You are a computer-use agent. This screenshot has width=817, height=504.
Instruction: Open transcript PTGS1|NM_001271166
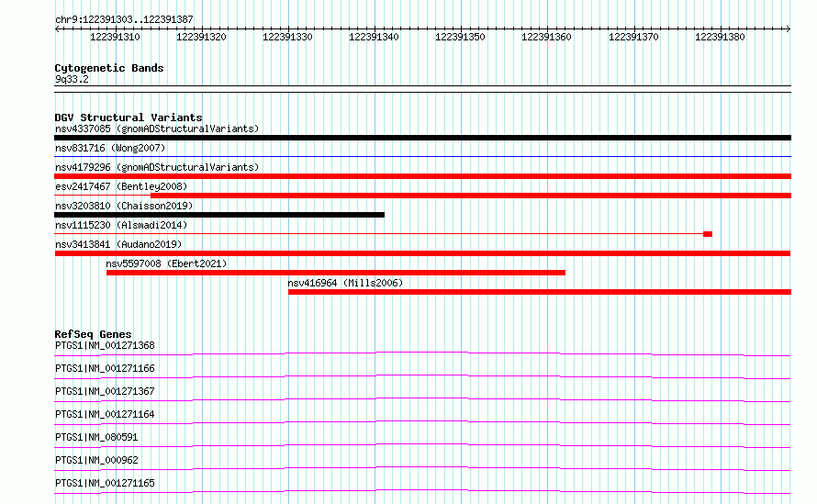[105, 368]
